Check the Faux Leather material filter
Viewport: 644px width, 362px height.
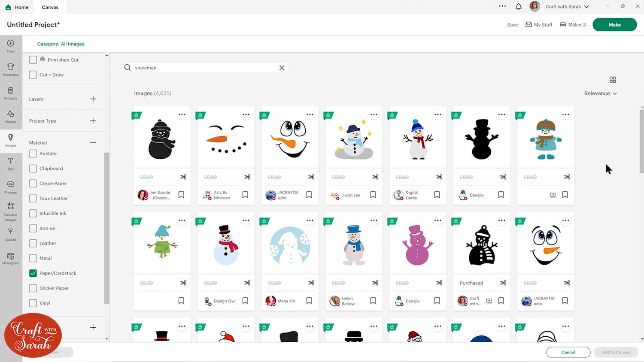[x=33, y=199]
